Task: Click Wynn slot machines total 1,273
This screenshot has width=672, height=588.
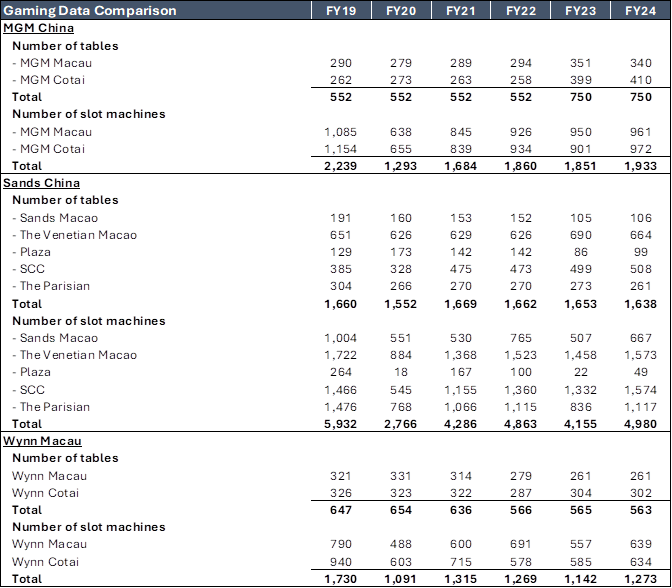Action: tap(641, 579)
